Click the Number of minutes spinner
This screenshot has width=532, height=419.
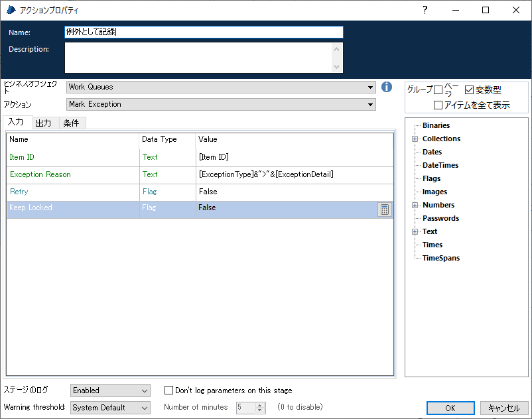(251, 407)
